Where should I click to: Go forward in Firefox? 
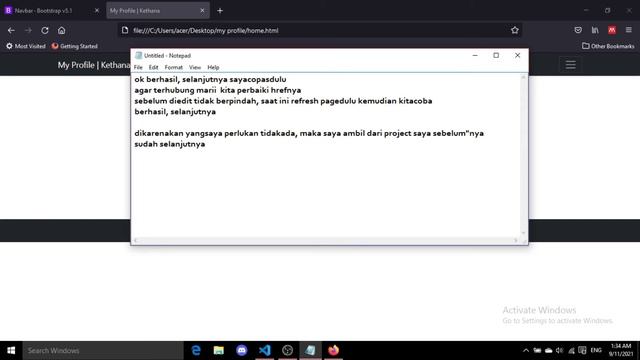[x=28, y=30]
